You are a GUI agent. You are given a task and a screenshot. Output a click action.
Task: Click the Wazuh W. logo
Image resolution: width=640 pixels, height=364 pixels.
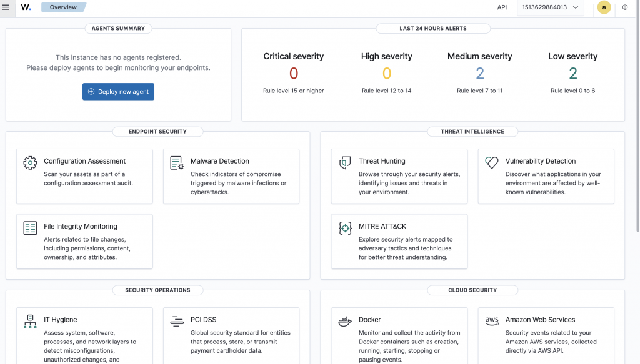click(26, 7)
